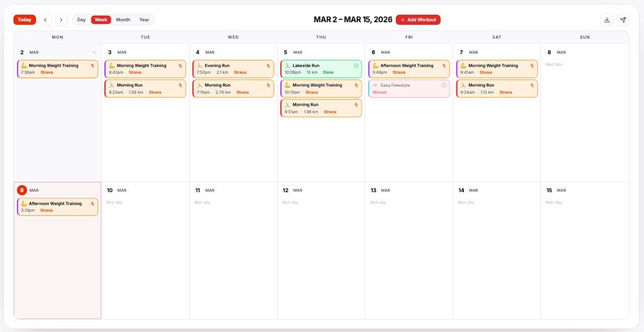Expand the date range title MAR 2 – MAR 15
This screenshot has width=644, height=332.
pyautogui.click(x=354, y=20)
